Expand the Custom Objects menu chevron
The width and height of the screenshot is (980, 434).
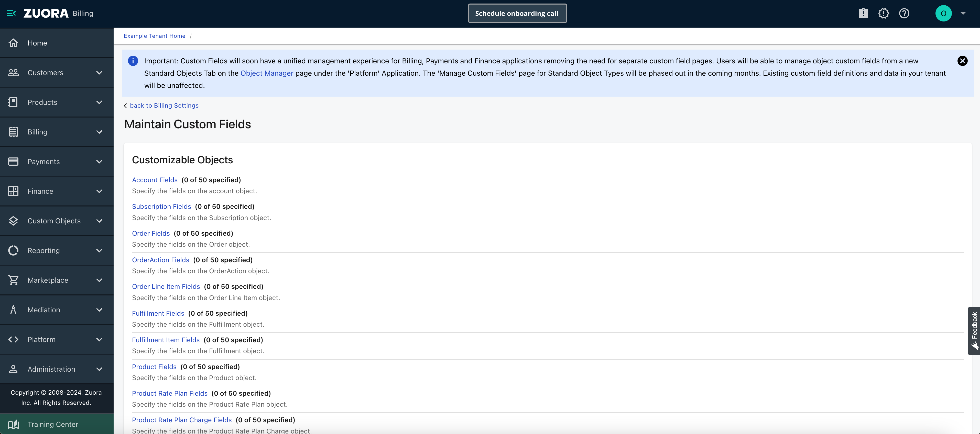tap(99, 221)
